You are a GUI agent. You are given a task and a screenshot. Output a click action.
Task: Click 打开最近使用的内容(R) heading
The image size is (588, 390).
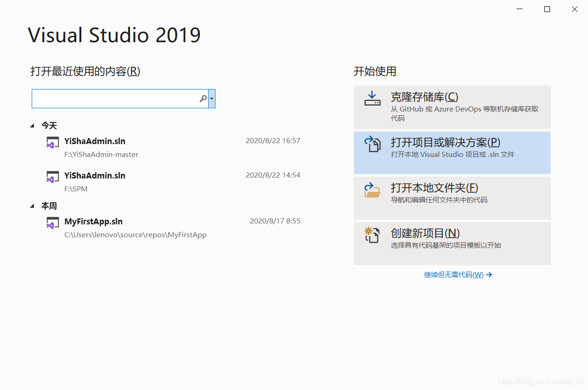85,71
